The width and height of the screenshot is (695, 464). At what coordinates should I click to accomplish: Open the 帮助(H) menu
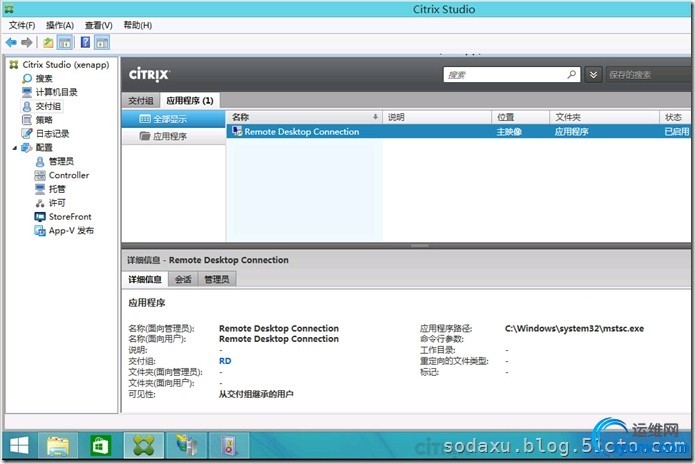137,25
